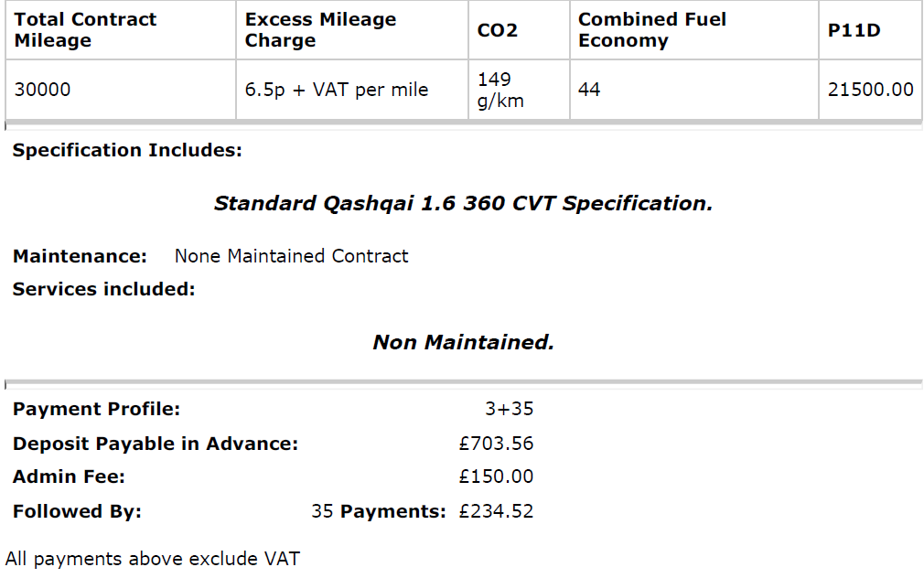Image resolution: width=924 pixels, height=578 pixels.
Task: Select the Standard Qashqai 1.6 360 CVT Specification text
Action: 463,203
